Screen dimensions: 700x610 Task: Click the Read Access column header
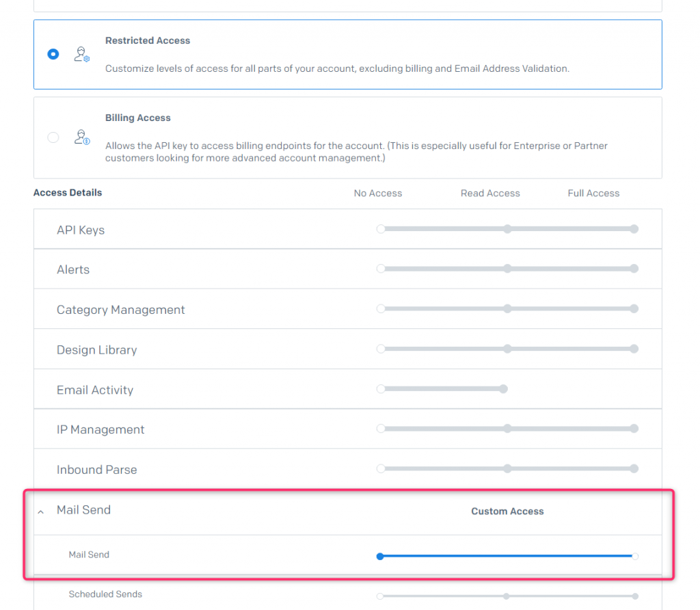pyautogui.click(x=490, y=193)
